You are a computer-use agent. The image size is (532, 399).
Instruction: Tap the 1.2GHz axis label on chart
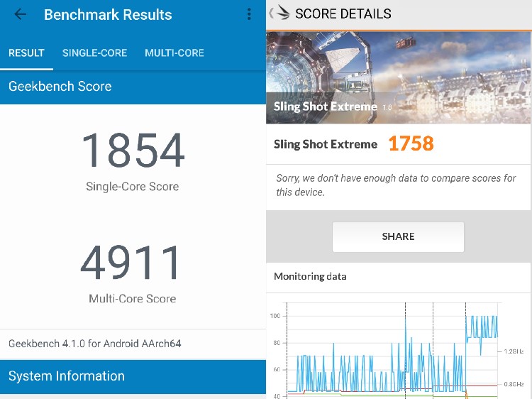pyautogui.click(x=514, y=351)
